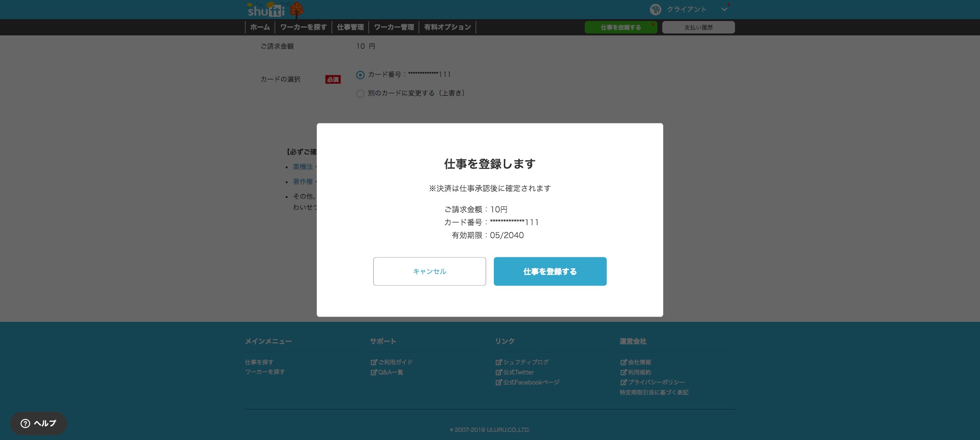
Task: Open 特定商取引法に基づく表記 footer link
Action: pyautogui.click(x=654, y=392)
